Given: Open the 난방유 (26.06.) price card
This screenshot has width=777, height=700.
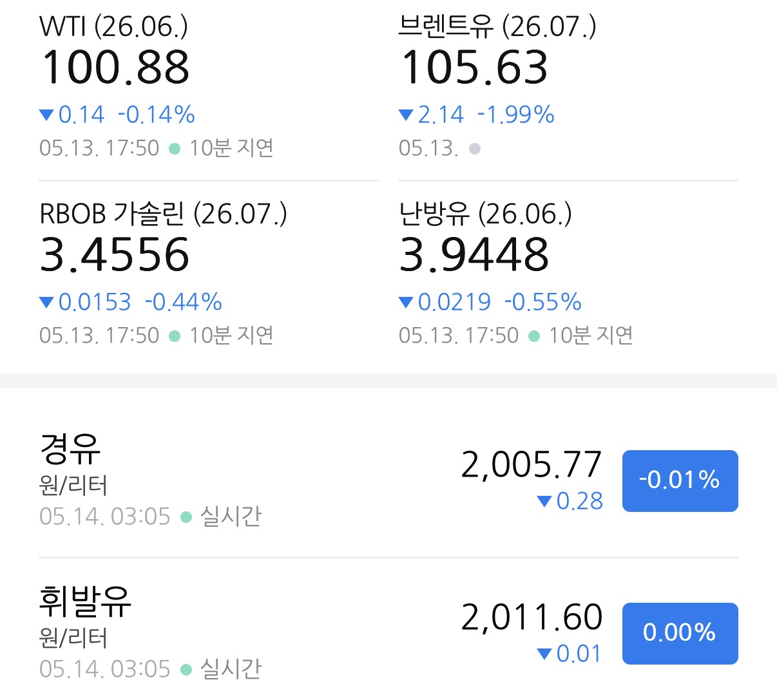Looking at the screenshot, I should pos(568,274).
